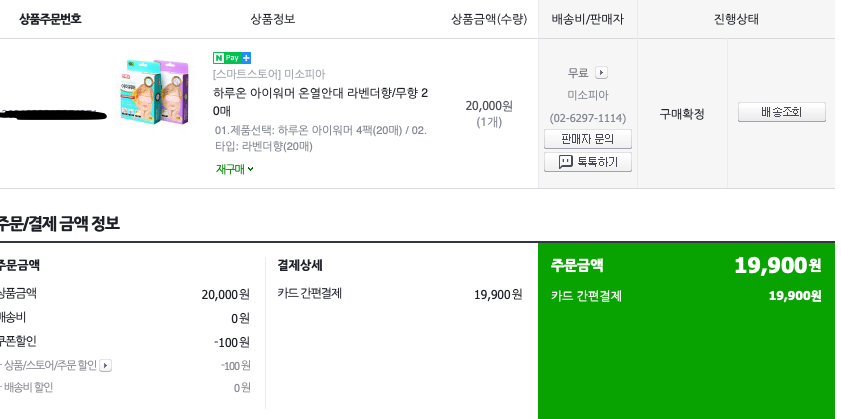841x419 pixels.
Task: Click the arrow icon next to 무료
Action: [x=601, y=72]
